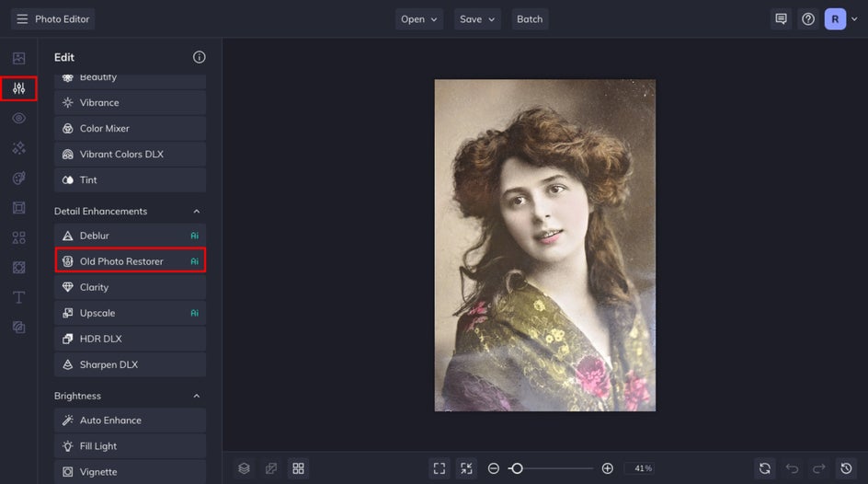Open the Text tool sidebar icon
Image resolution: width=868 pixels, height=484 pixels.
coord(18,297)
